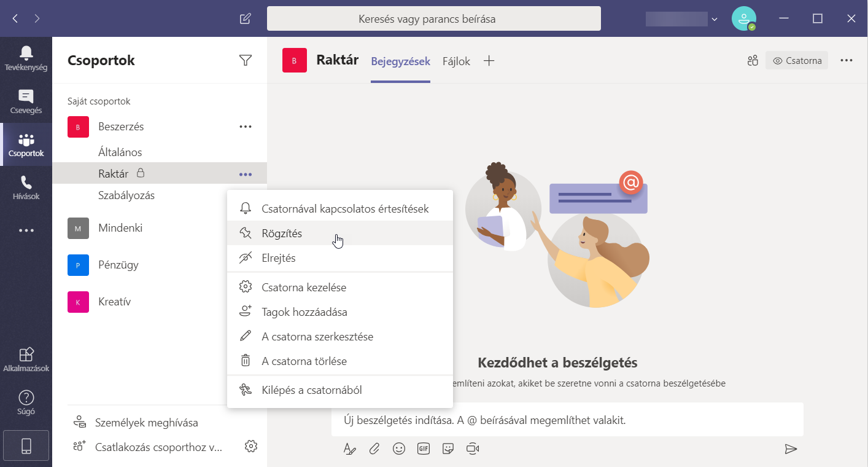The height and width of the screenshot is (467, 868).
Task: Click the Személyek meghívása link
Action: click(x=147, y=423)
